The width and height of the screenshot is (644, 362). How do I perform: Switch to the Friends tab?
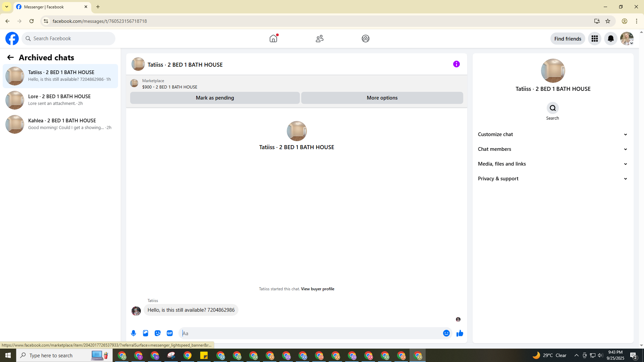319,39
